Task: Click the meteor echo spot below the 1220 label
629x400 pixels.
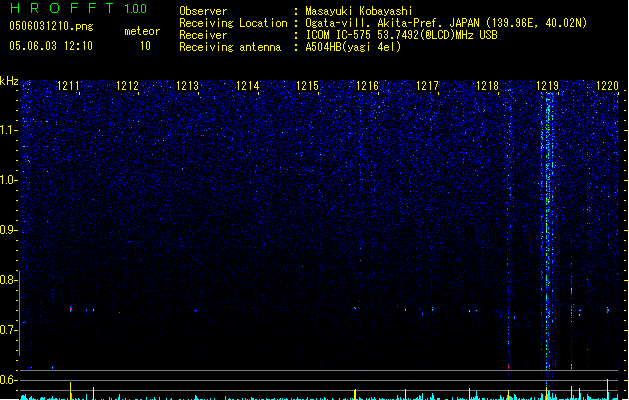Action: (x=608, y=310)
